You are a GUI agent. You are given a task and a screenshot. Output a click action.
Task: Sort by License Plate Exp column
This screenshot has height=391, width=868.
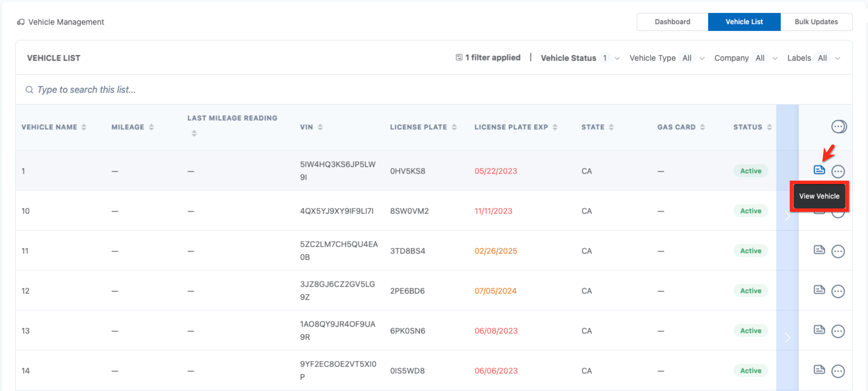tap(555, 127)
